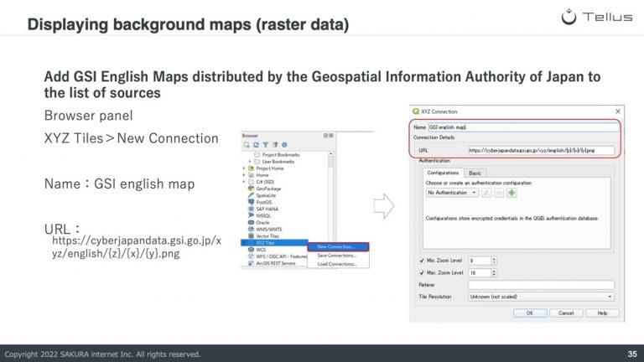Click the Cancel button

coord(566,313)
